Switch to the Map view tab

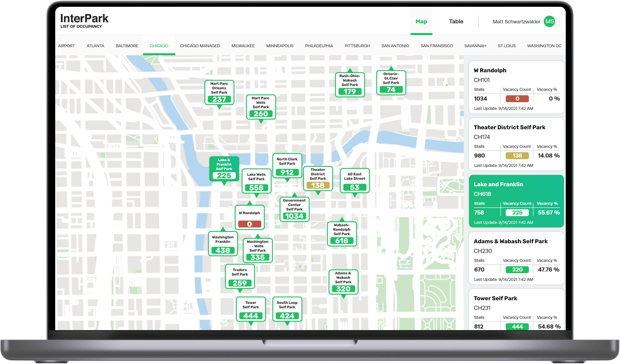coord(421,21)
